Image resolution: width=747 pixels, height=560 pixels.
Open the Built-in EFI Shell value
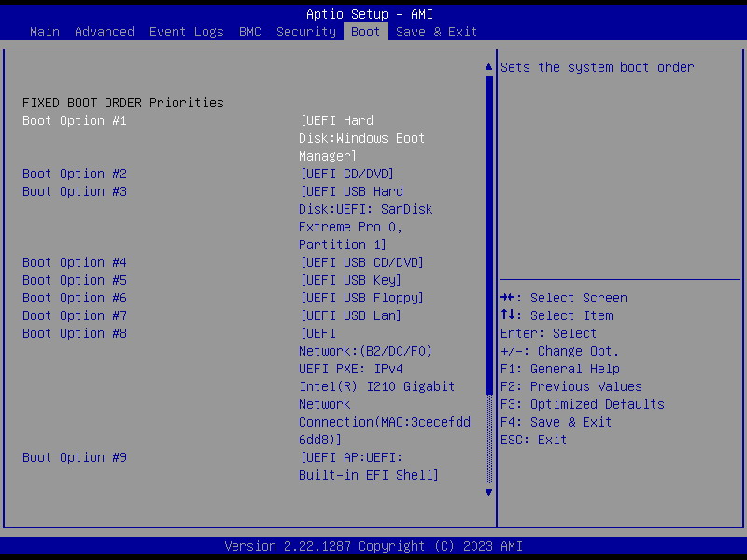369,466
